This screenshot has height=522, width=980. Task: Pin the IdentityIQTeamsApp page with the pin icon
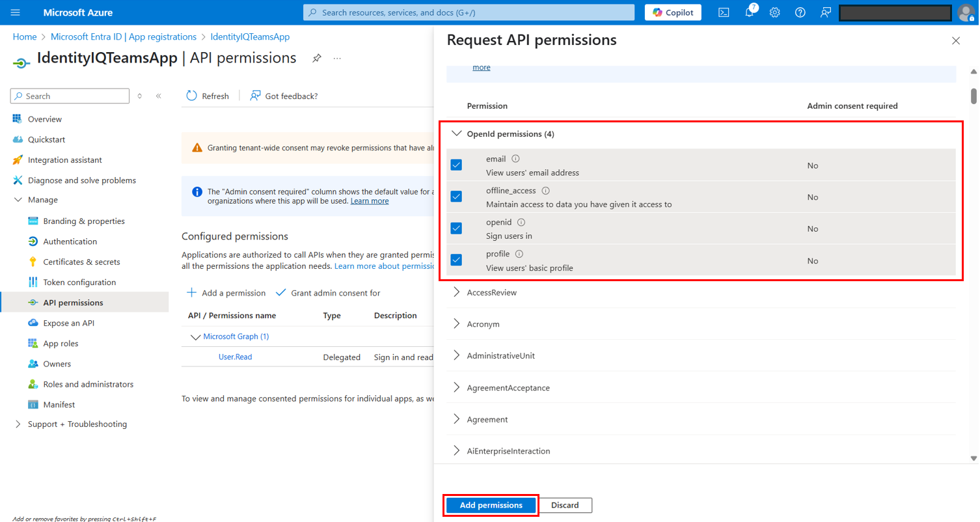[x=316, y=58]
